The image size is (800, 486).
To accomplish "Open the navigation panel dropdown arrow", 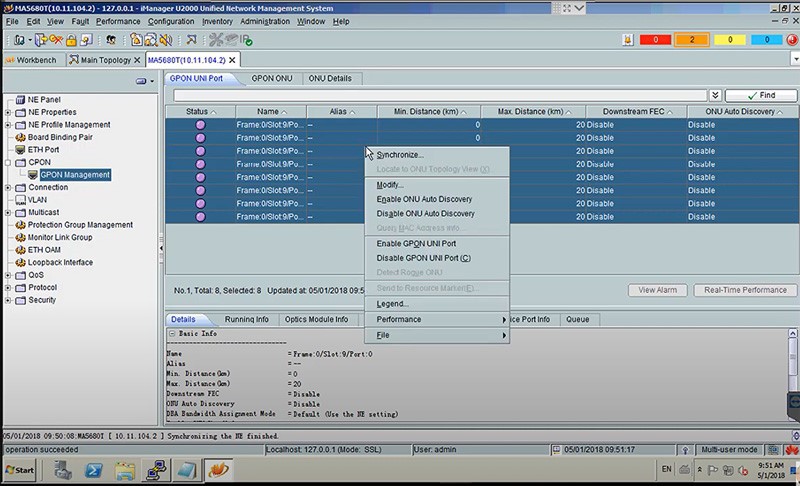I will point(152,81).
